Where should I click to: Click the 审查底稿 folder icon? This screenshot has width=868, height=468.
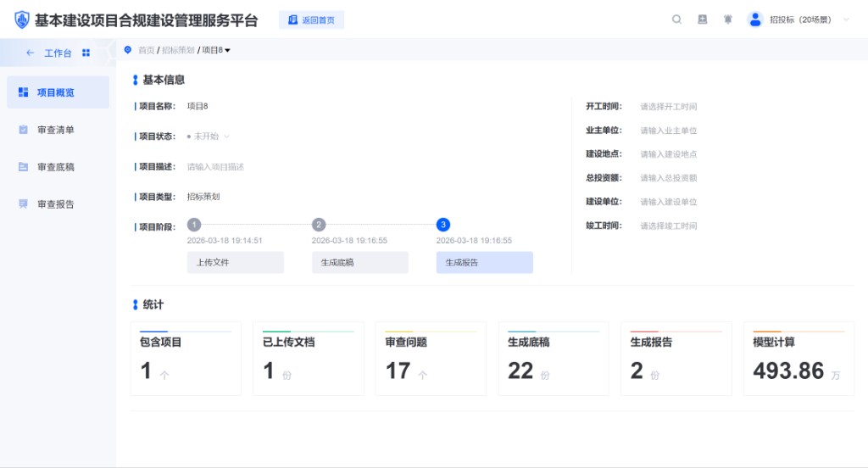(x=23, y=167)
